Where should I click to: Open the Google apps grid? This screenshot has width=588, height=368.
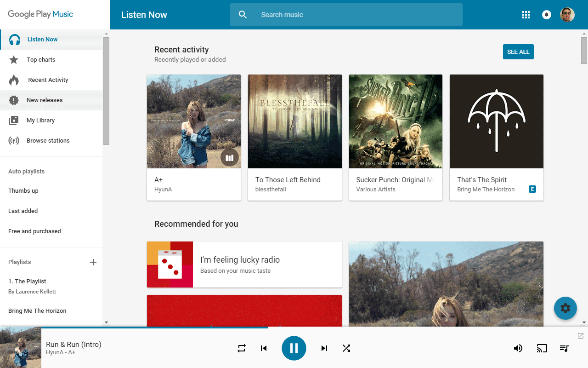[526, 14]
